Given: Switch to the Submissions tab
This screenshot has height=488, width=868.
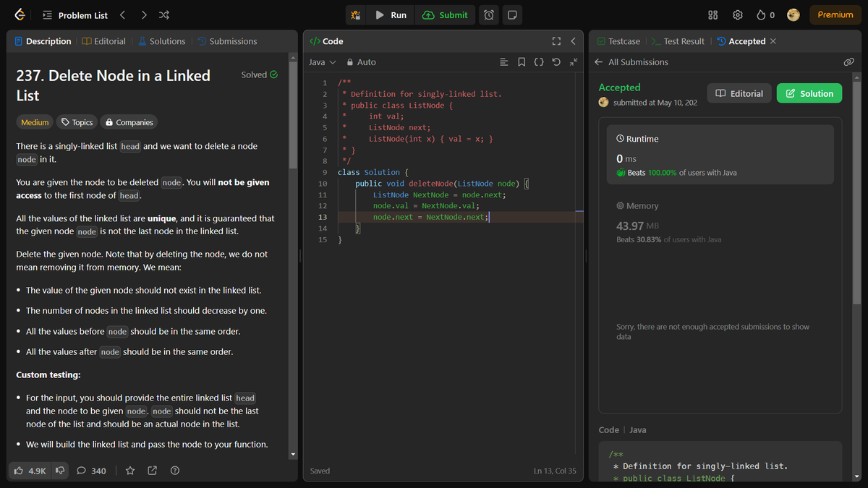Looking at the screenshot, I should (x=227, y=41).
